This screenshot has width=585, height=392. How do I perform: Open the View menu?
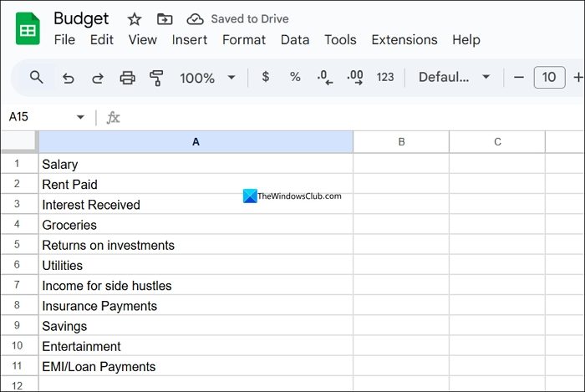click(x=143, y=40)
